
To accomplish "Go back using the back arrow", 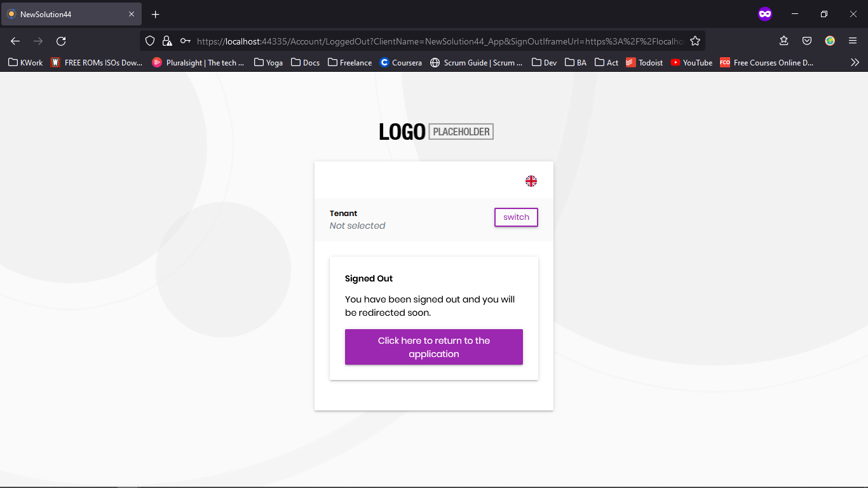I will (x=15, y=41).
